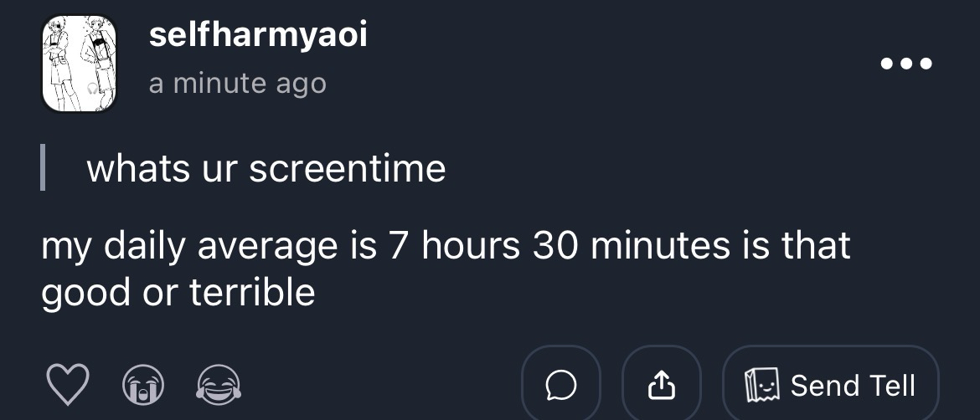This screenshot has height=420, width=980.
Task: Like the post with the heart icon
Action: tap(66, 386)
